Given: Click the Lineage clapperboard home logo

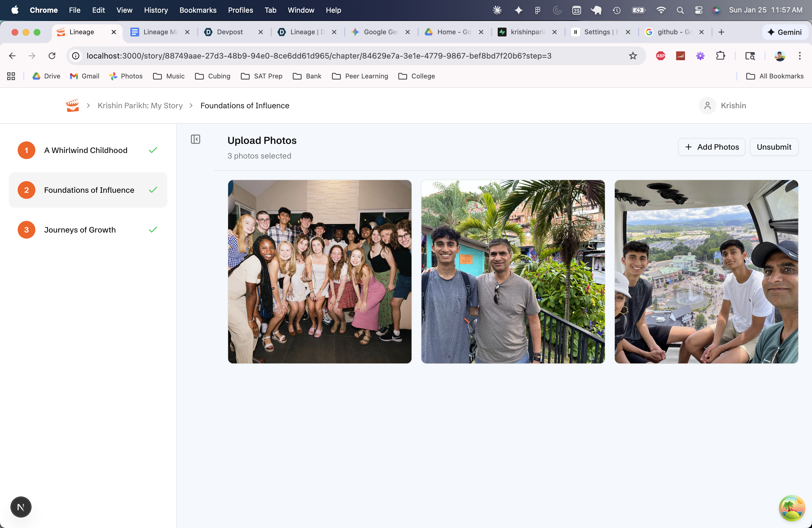Looking at the screenshot, I should [72, 105].
